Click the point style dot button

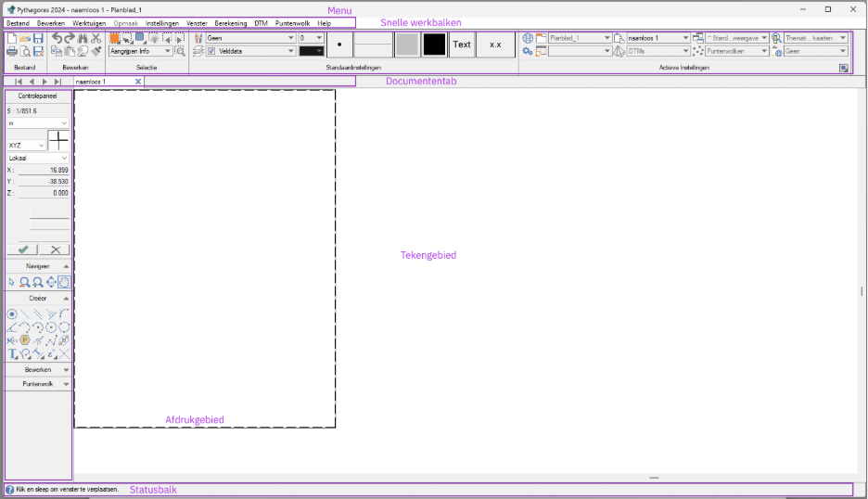pyautogui.click(x=339, y=45)
